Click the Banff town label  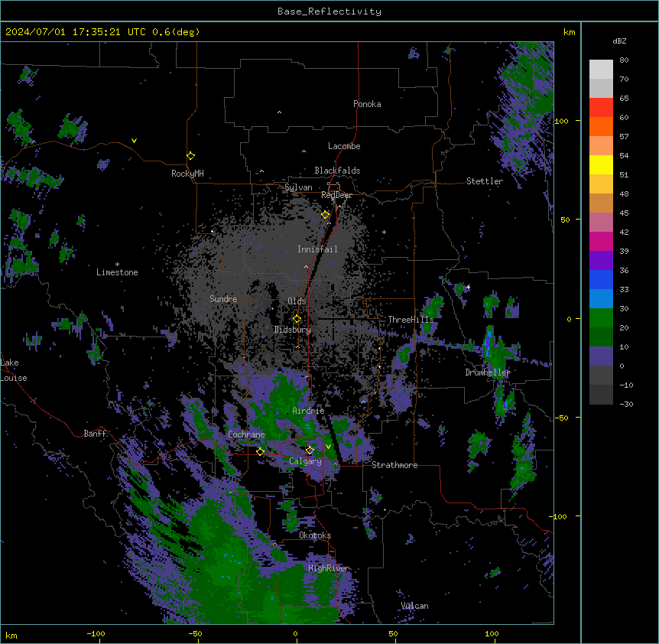tap(95, 434)
